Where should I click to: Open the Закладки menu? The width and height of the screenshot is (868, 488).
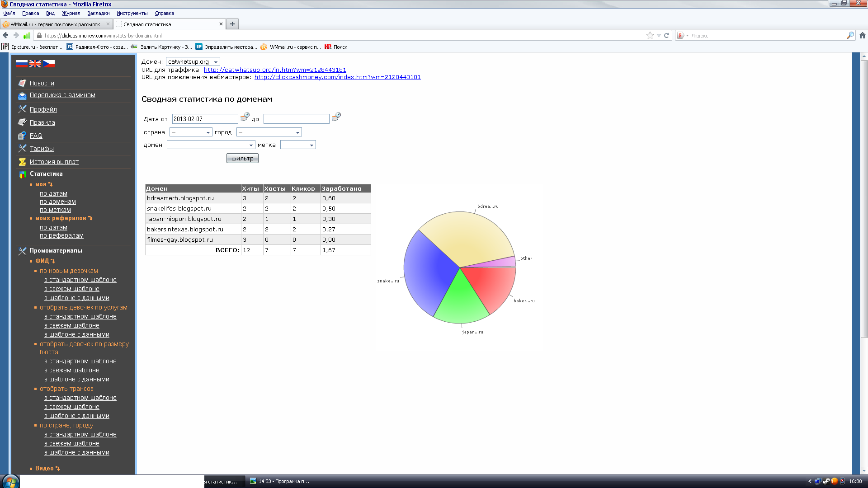[x=98, y=13]
